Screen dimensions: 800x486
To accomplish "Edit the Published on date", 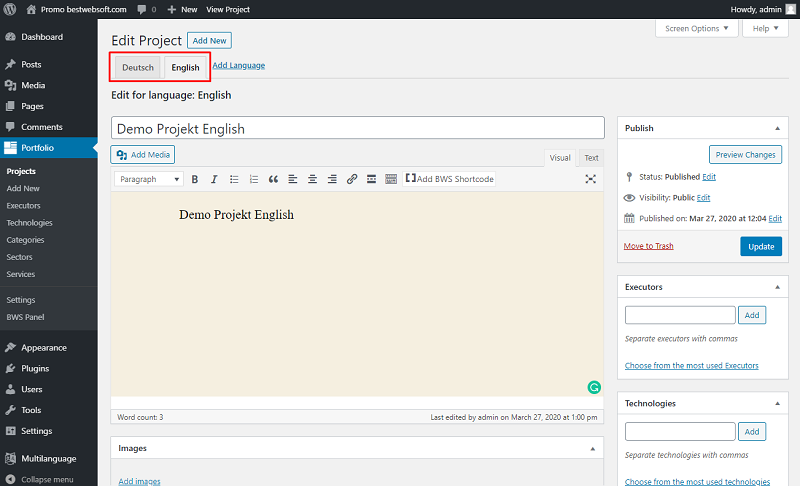I will pos(775,219).
